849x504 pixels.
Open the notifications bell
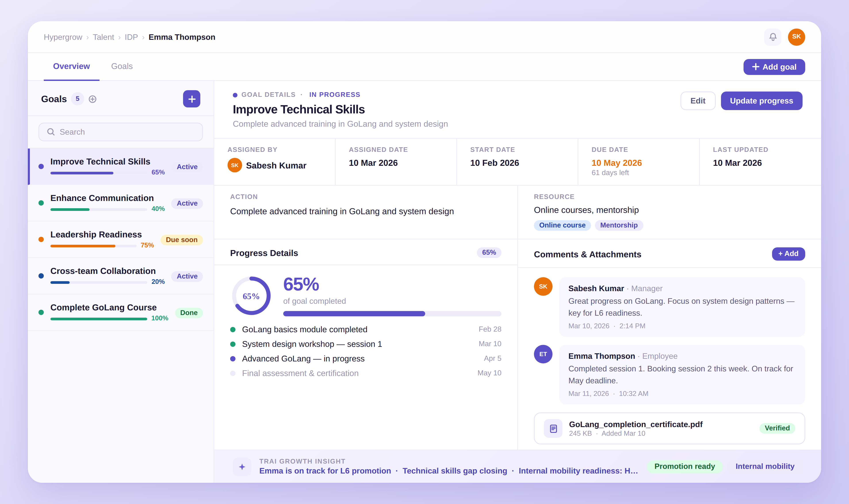[x=773, y=37]
